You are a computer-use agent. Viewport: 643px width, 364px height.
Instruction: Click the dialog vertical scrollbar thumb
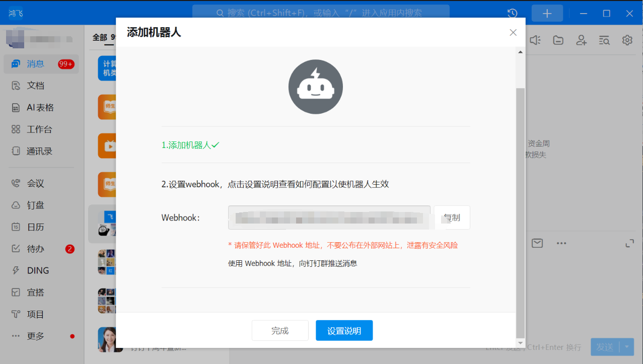point(520,212)
